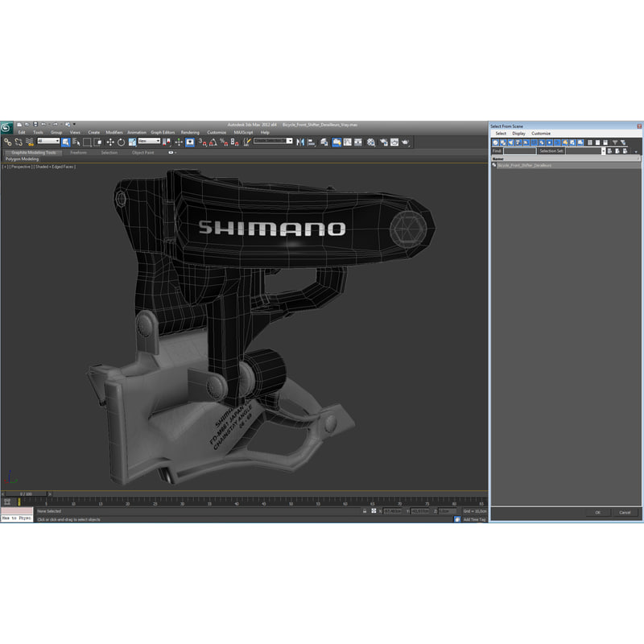Open the Material Editor icon
This screenshot has width=644, height=644.
(x=369, y=142)
